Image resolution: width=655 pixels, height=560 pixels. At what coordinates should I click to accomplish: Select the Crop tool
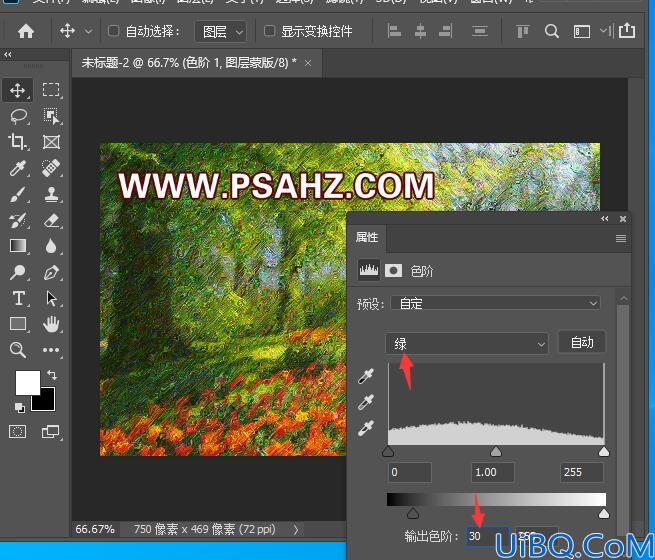click(x=18, y=142)
